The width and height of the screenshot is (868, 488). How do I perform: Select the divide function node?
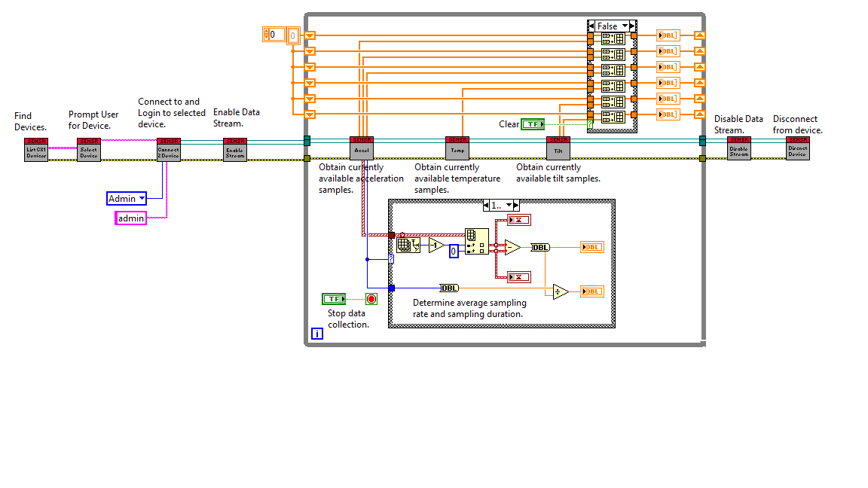pyautogui.click(x=561, y=291)
